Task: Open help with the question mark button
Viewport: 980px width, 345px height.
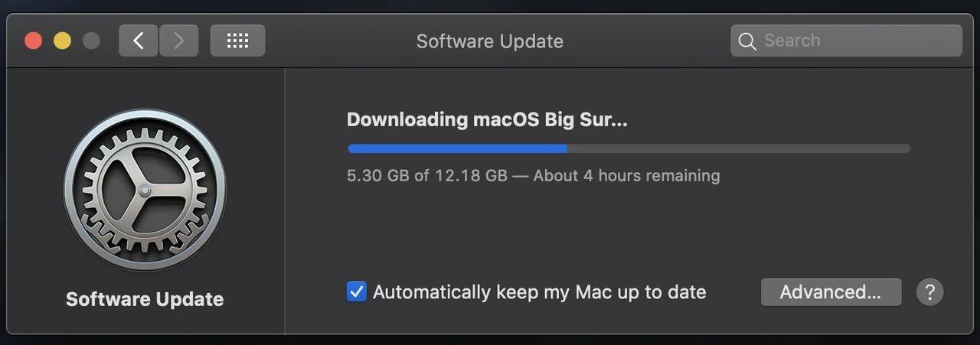Action: coord(929,291)
